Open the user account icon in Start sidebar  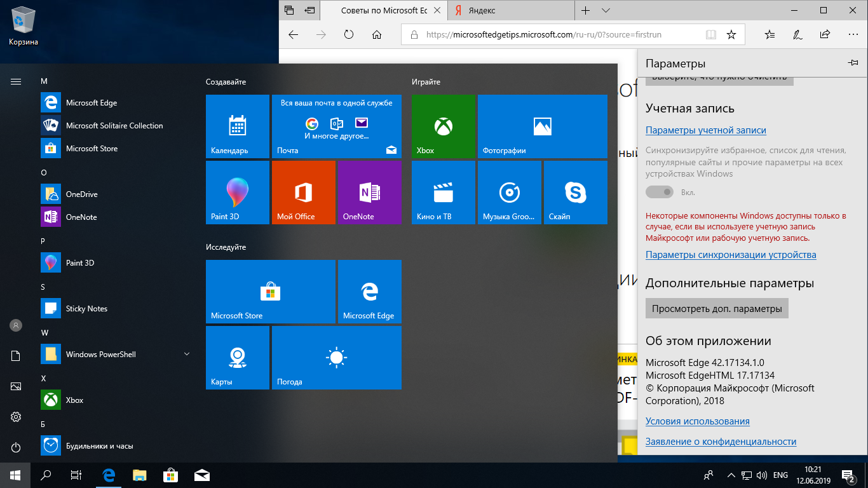point(16,325)
